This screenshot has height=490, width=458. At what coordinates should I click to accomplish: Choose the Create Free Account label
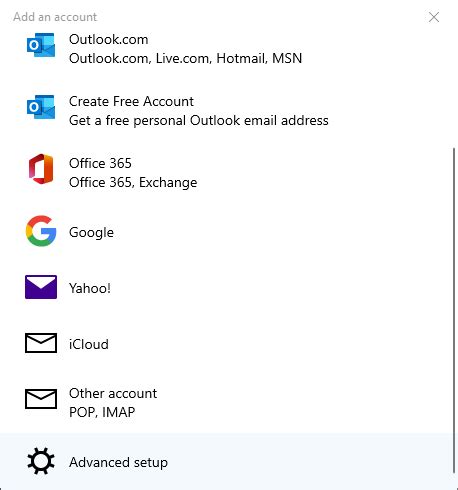tap(131, 101)
